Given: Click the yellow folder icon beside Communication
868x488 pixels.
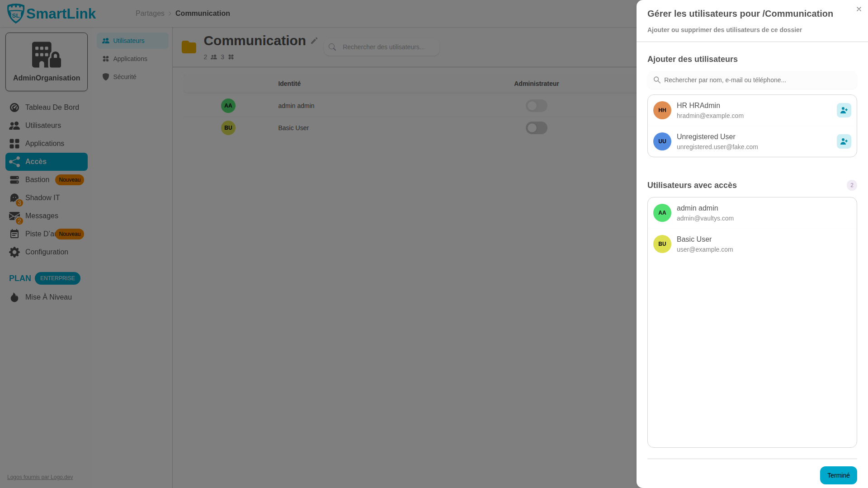Looking at the screenshot, I should point(189,47).
